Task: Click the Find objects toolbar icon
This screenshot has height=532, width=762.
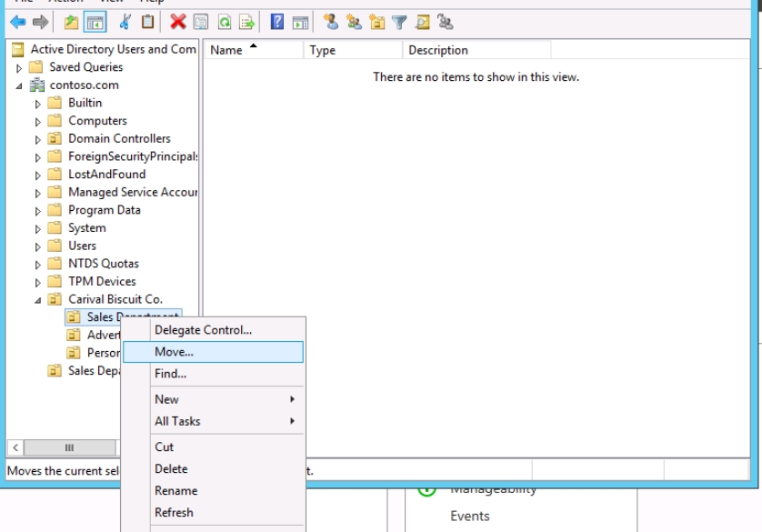Action: 422,22
